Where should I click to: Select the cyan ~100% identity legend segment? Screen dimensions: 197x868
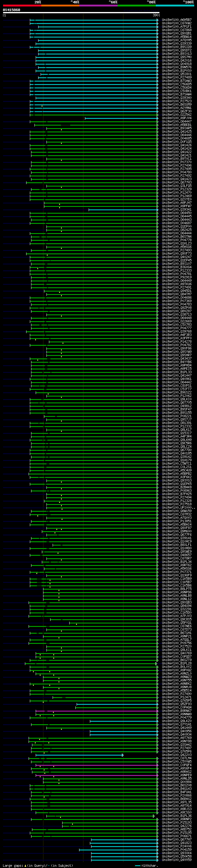click(175, 6)
